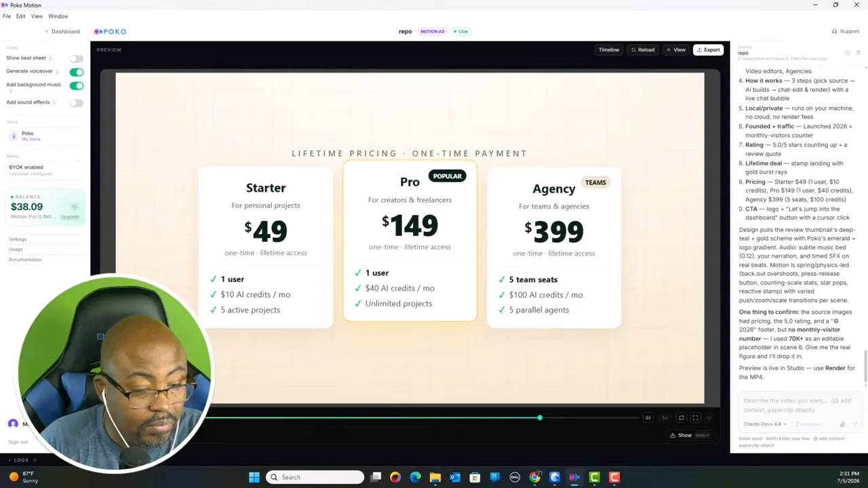The image size is (868, 488).
Task: Open the View menu
Action: (x=37, y=16)
